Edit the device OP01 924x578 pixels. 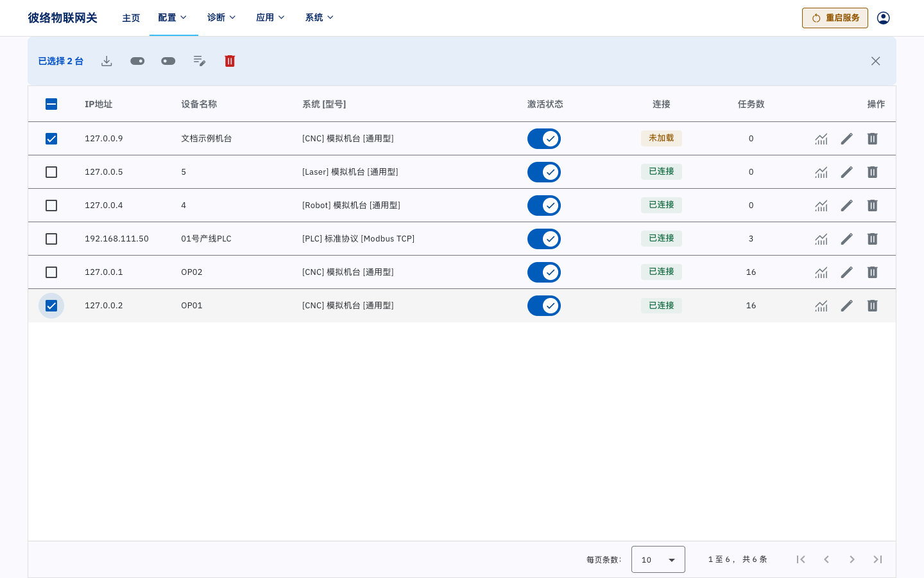847,306
